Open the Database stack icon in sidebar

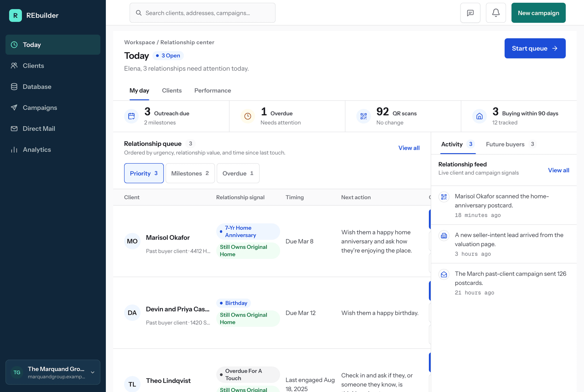(x=14, y=87)
